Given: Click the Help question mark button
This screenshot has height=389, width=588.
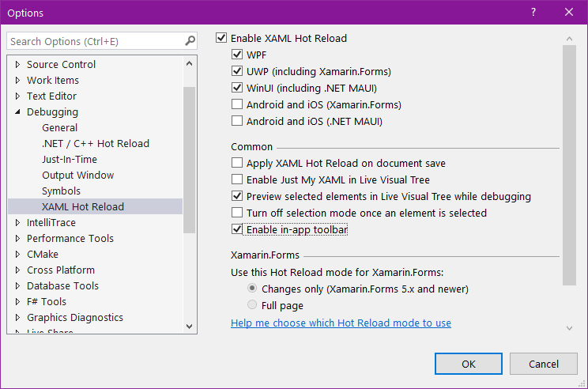Looking at the screenshot, I should coord(533,13).
